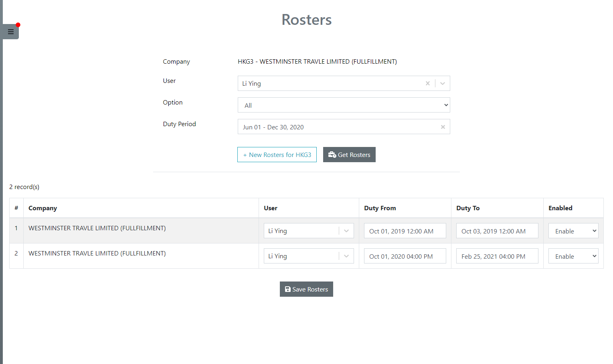
Task: Open the Option dropdown showing All
Action: pyautogui.click(x=344, y=105)
